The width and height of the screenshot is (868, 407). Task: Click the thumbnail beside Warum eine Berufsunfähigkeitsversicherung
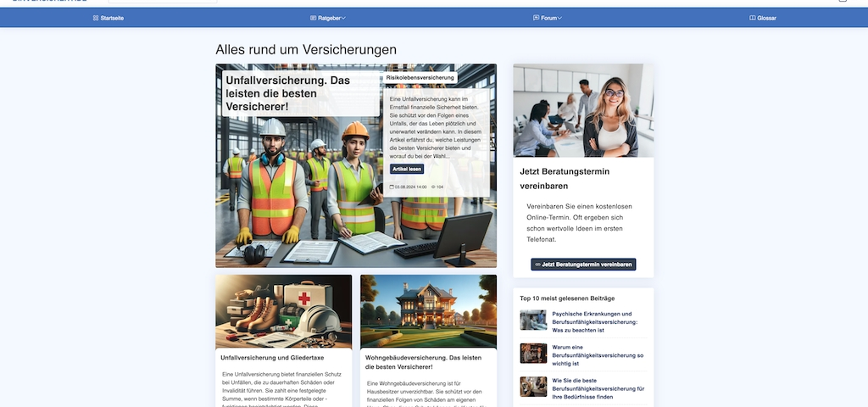pyautogui.click(x=533, y=354)
